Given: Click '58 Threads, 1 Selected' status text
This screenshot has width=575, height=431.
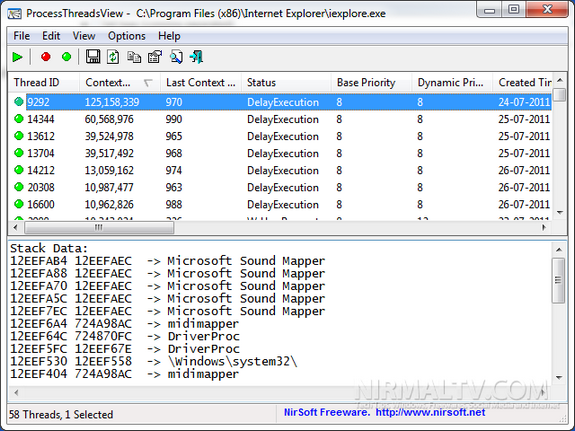Looking at the screenshot, I should [61, 414].
